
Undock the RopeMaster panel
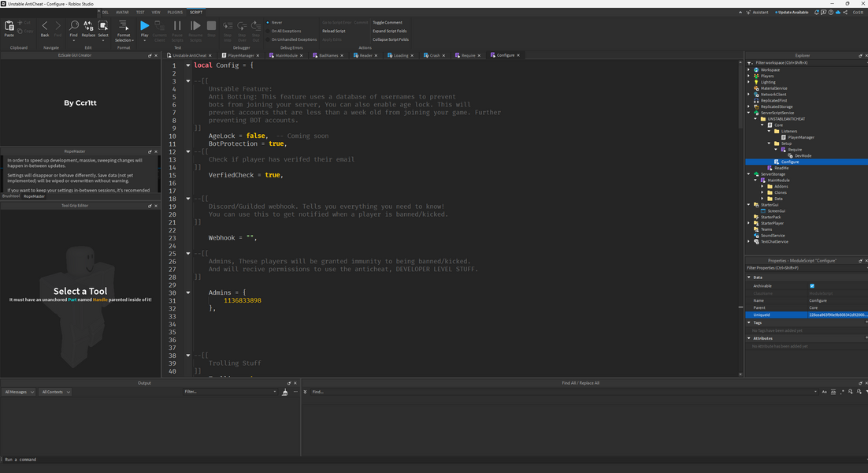click(150, 151)
